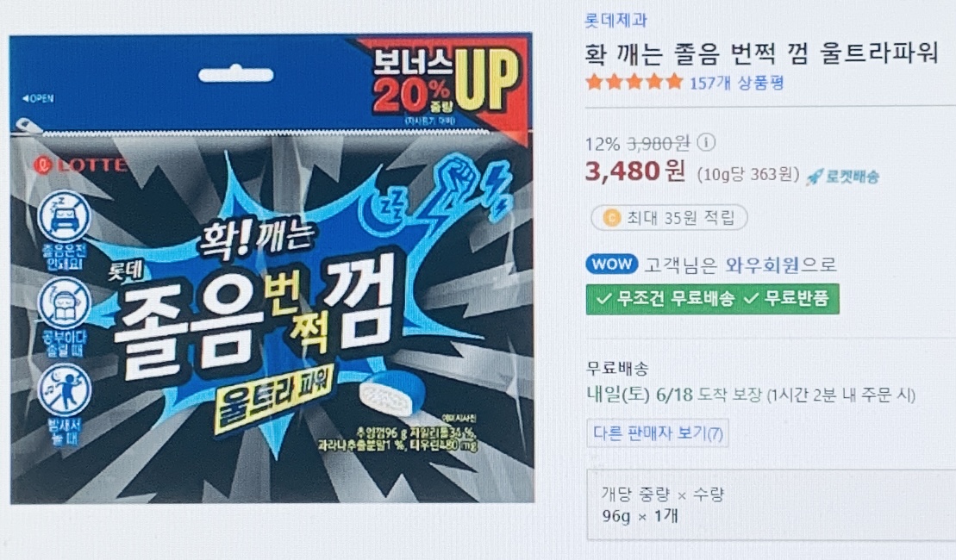Open the 롯데제과 brand link
The height and width of the screenshot is (560, 956).
click(x=615, y=20)
